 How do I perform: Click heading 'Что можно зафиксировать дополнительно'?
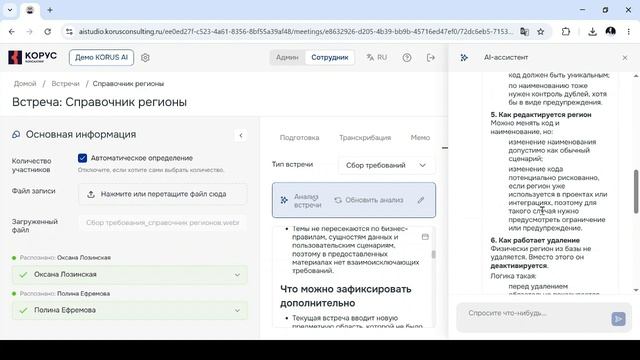tap(346, 296)
